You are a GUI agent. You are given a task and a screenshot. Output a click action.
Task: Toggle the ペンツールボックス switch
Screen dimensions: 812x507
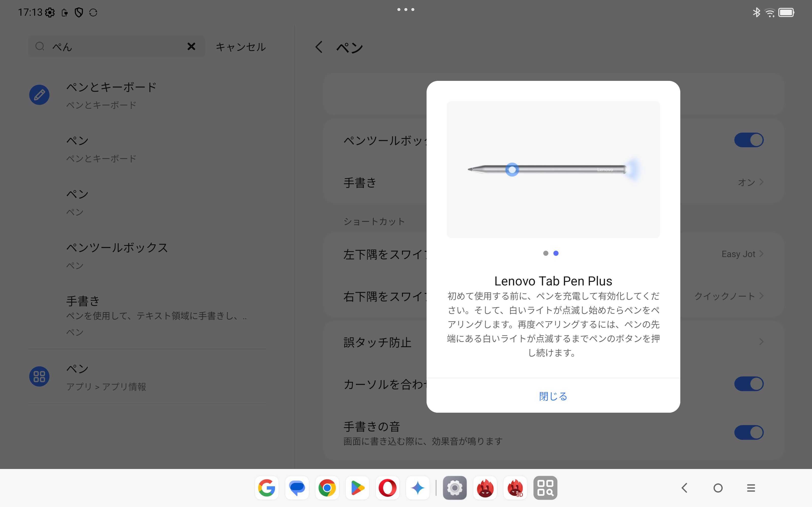(749, 140)
